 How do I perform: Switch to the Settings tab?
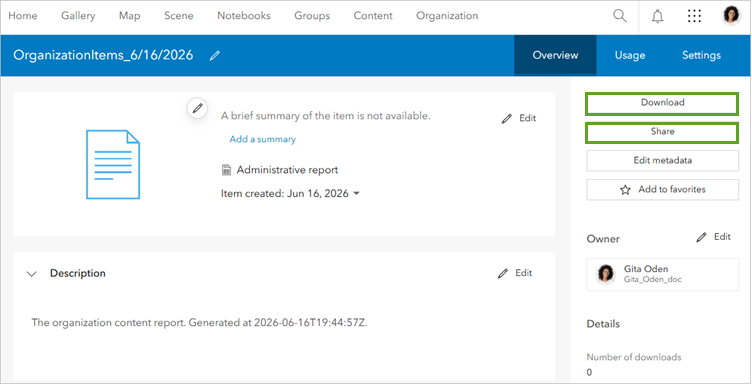click(701, 55)
